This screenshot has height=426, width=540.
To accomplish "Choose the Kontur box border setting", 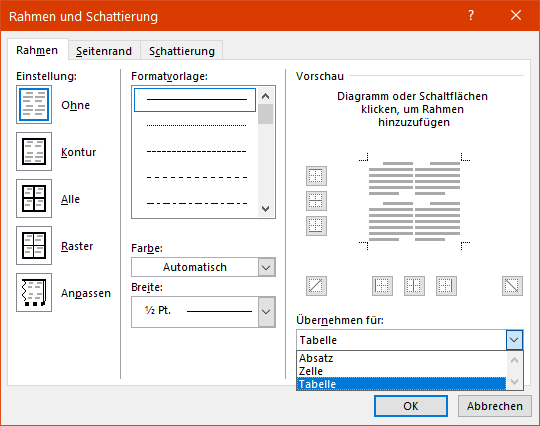I will [x=34, y=152].
